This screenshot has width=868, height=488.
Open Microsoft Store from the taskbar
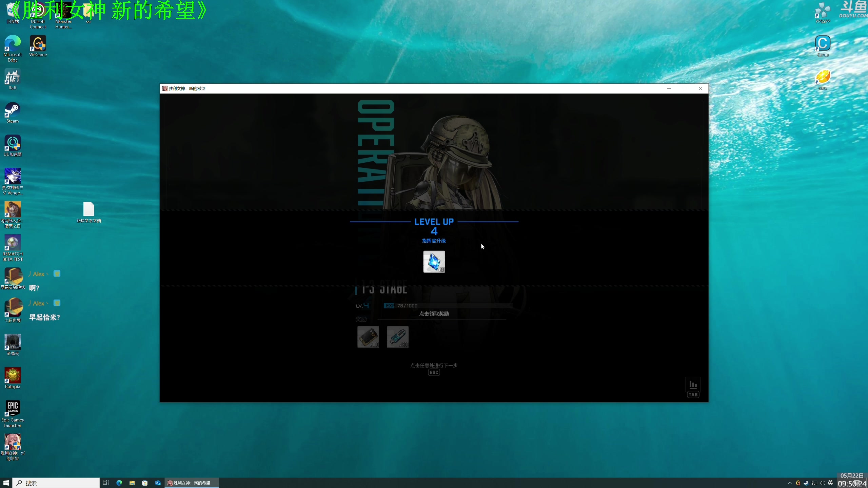click(145, 483)
